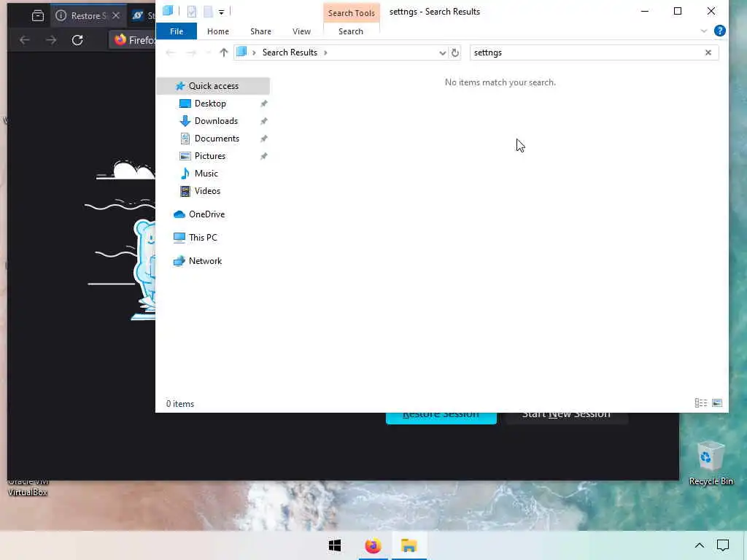Viewport: 747px width, 560px height.
Task: Switch to large thumbnails view icon
Action: 717,403
